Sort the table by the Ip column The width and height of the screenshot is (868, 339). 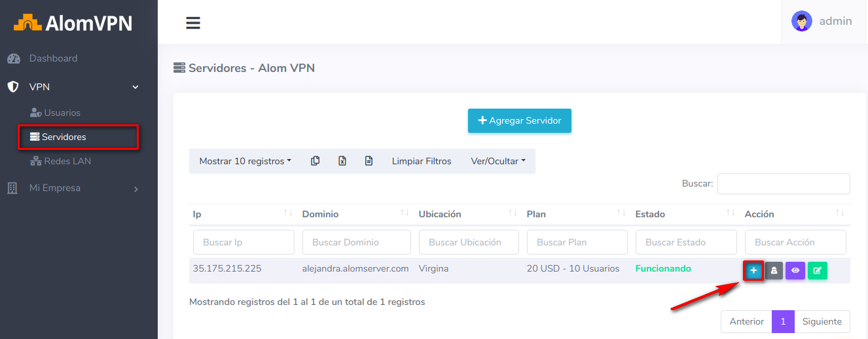coord(242,214)
